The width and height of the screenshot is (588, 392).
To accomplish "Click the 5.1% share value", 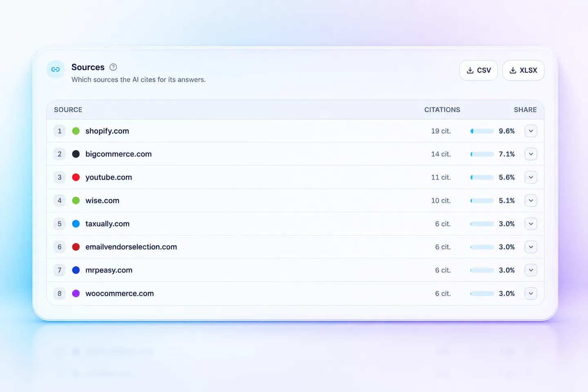I will pos(507,200).
